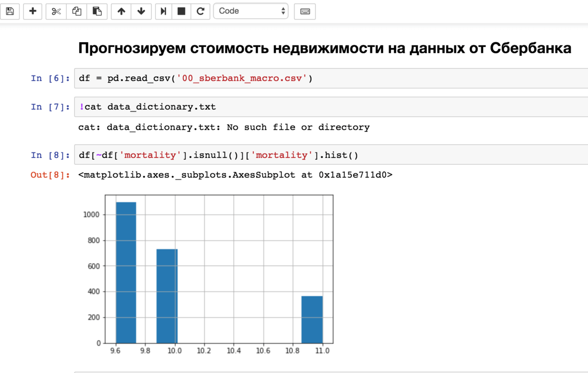Screen dimensions: 588x373
Task: Select the In [7] prompt label
Action: (x=50, y=107)
